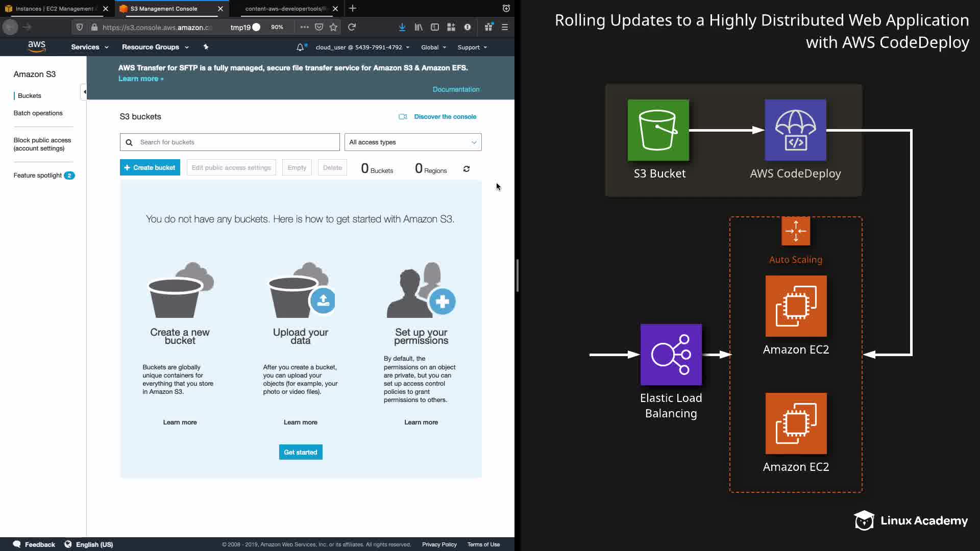
Task: Expand the All access types dropdown
Action: 412,142
